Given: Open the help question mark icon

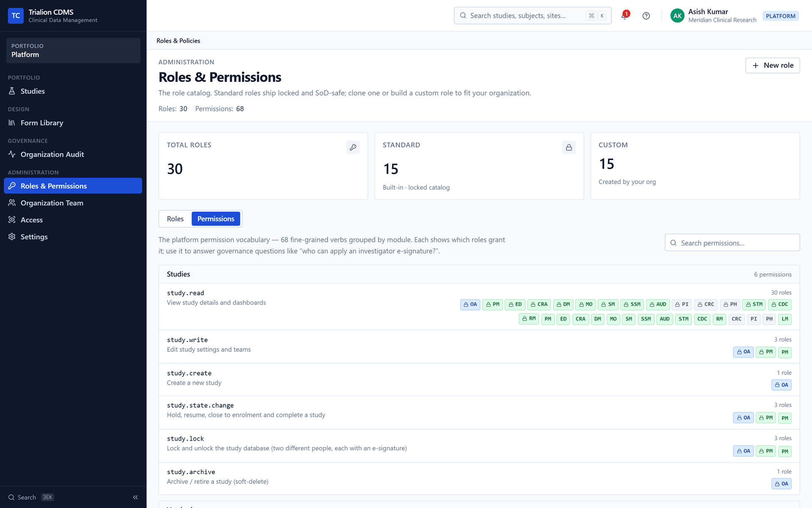Looking at the screenshot, I should [x=646, y=16].
